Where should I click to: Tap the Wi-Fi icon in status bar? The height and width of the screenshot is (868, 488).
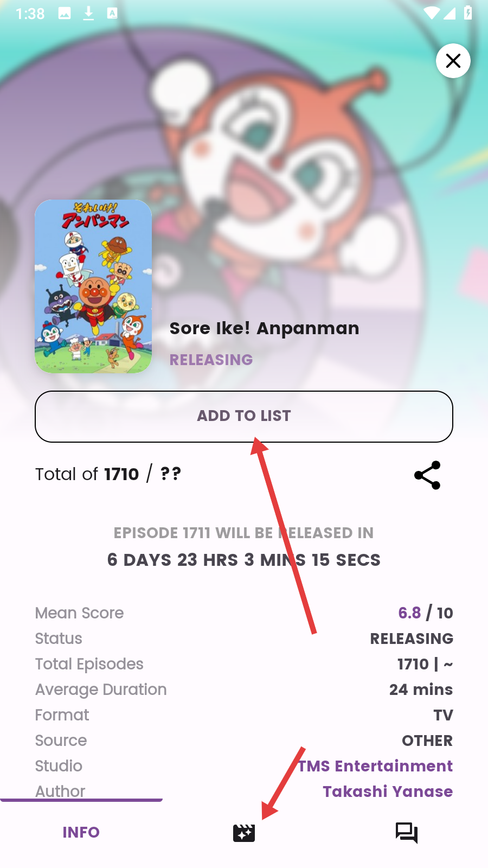coord(432,13)
